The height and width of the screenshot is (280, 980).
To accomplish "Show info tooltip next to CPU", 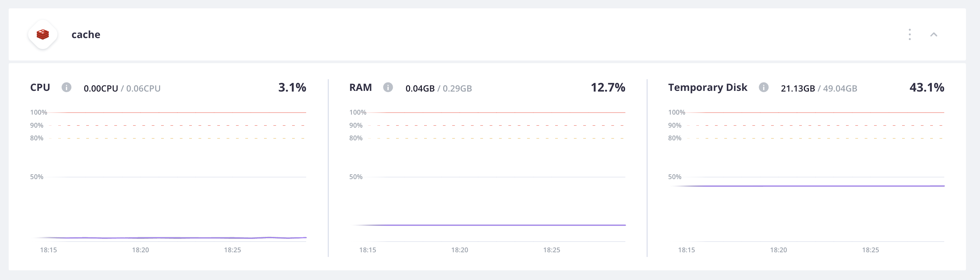I will click(67, 88).
